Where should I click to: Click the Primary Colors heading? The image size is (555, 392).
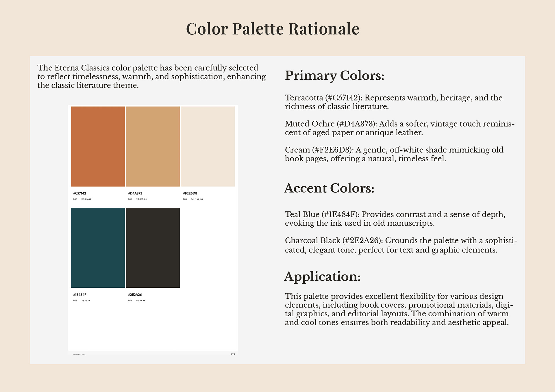click(x=334, y=75)
